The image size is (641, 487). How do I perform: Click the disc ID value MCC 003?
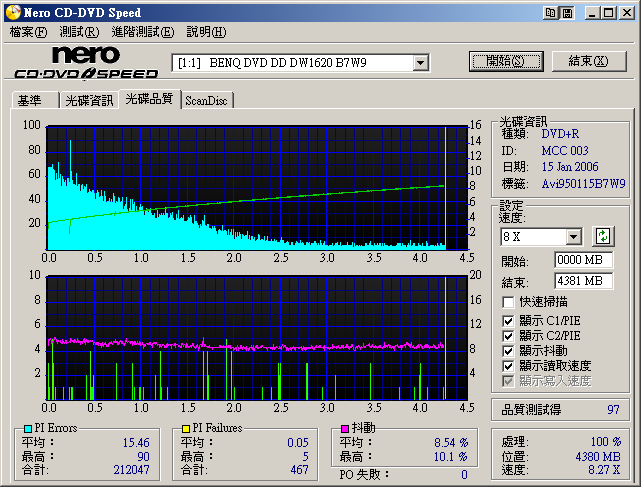(565, 151)
